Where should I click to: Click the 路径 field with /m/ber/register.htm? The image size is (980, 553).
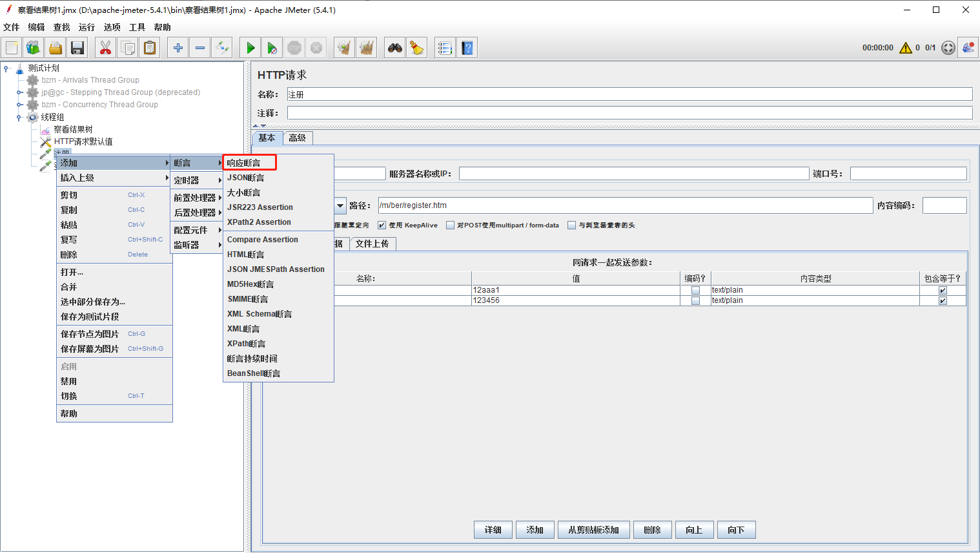click(625, 205)
